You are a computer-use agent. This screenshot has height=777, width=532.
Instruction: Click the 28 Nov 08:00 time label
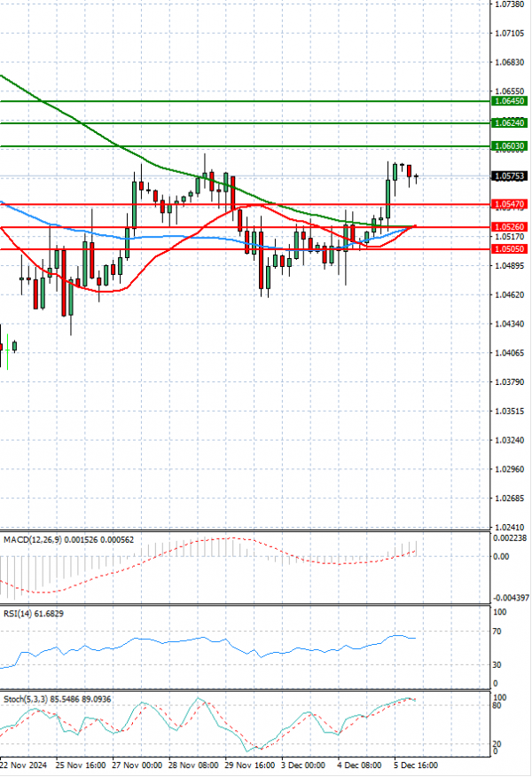[x=193, y=765]
